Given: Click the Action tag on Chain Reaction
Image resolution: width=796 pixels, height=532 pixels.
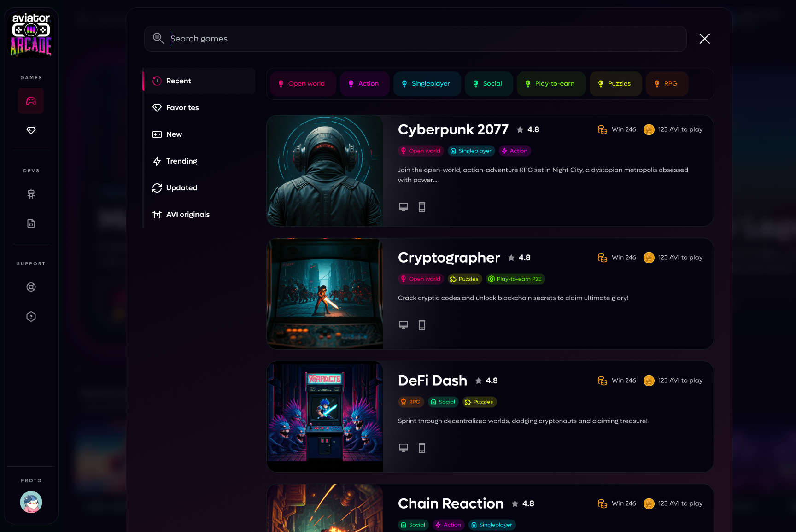Looking at the screenshot, I should click(x=449, y=525).
